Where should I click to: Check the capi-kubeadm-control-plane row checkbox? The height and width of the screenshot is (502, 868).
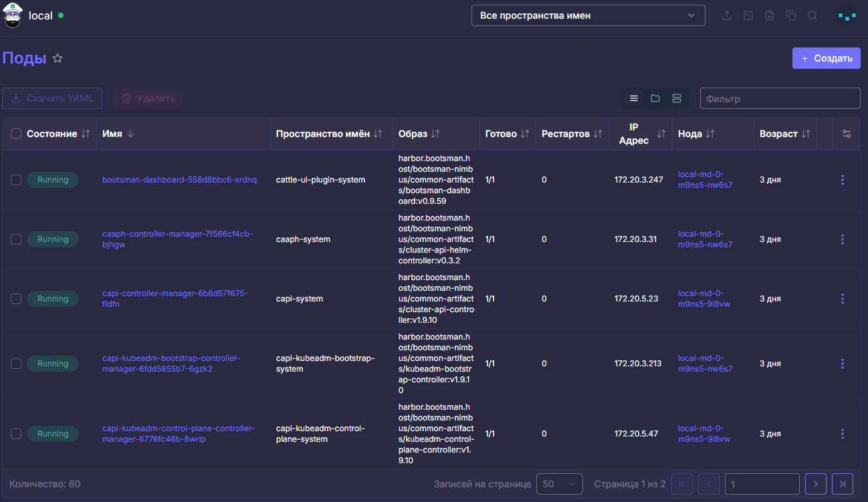tap(16, 434)
